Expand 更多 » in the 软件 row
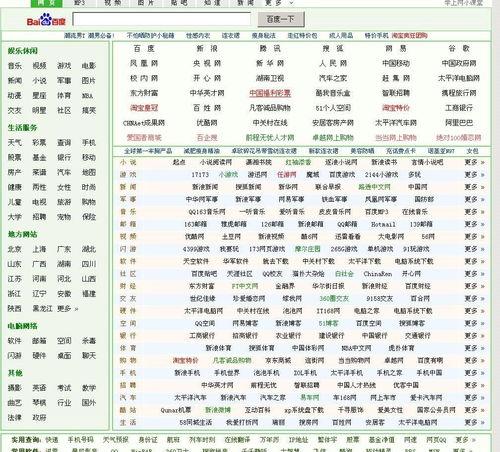This screenshot has width=500, height=452. pyautogui.click(x=475, y=261)
